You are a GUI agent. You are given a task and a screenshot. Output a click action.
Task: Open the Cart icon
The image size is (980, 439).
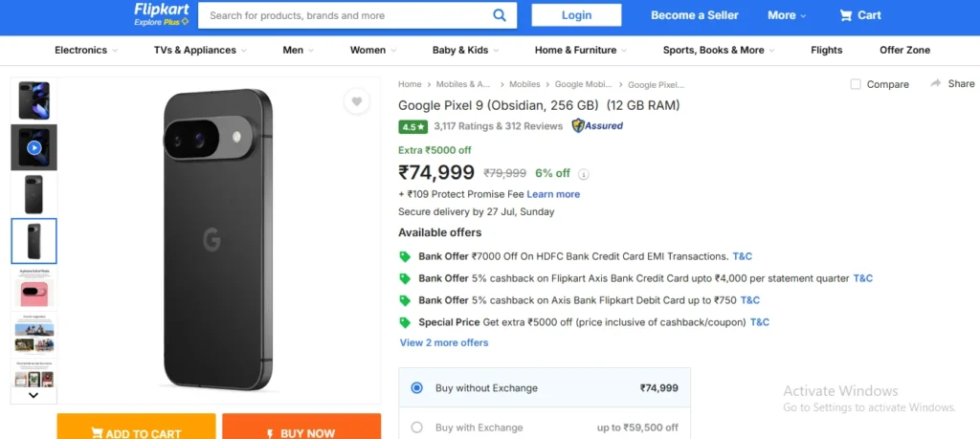(846, 15)
